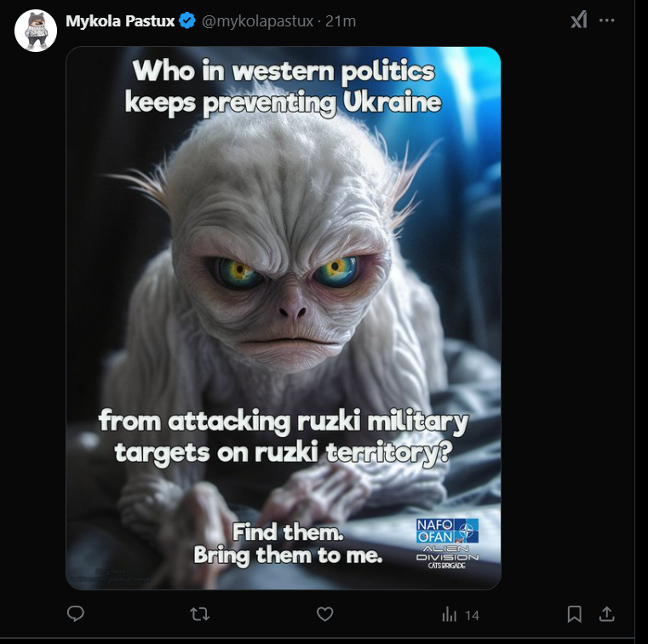Click the blue verified checkmark badge
The width and height of the screenshot is (648, 644).
(x=187, y=20)
